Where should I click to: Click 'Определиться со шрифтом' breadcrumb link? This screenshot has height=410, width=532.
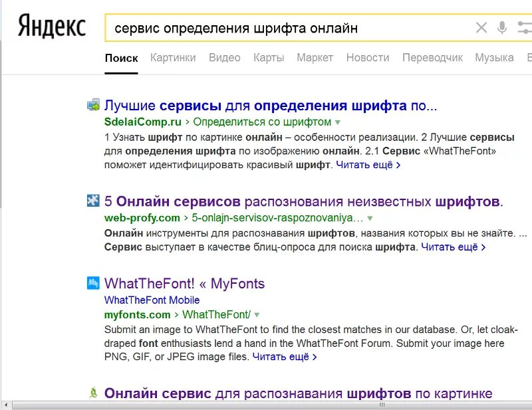(x=262, y=122)
